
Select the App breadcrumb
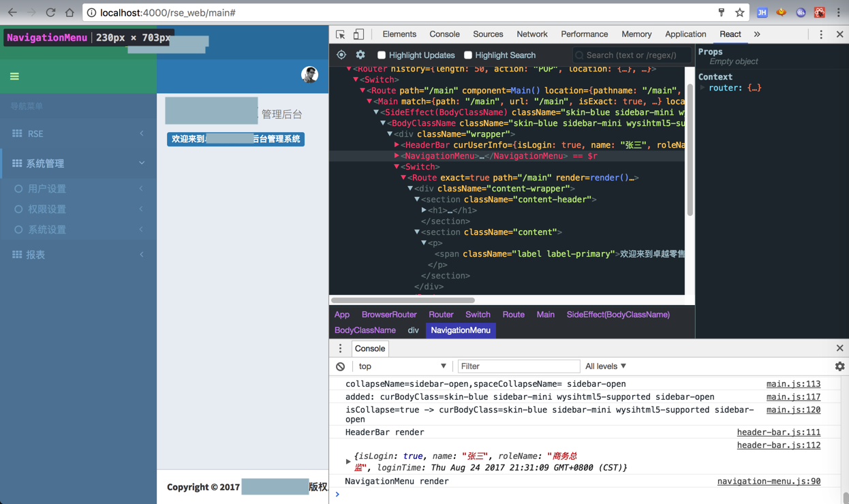[x=342, y=315]
